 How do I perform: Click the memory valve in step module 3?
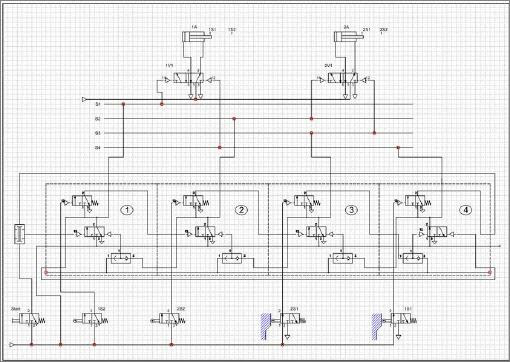(316, 232)
